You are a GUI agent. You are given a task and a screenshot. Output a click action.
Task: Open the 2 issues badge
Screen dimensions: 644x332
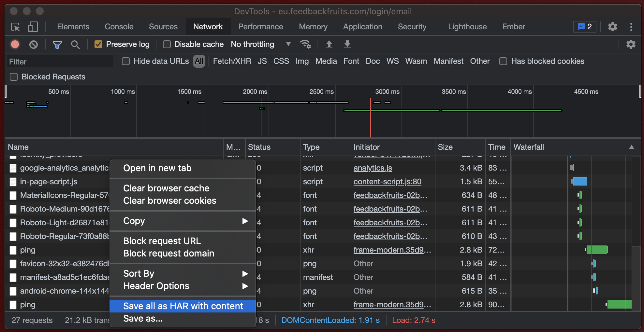click(585, 27)
